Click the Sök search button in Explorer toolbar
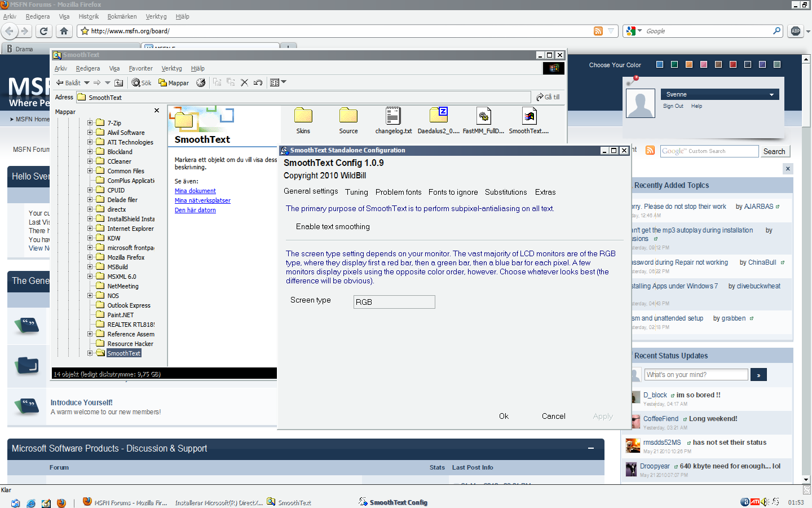The image size is (812, 508). coord(142,82)
